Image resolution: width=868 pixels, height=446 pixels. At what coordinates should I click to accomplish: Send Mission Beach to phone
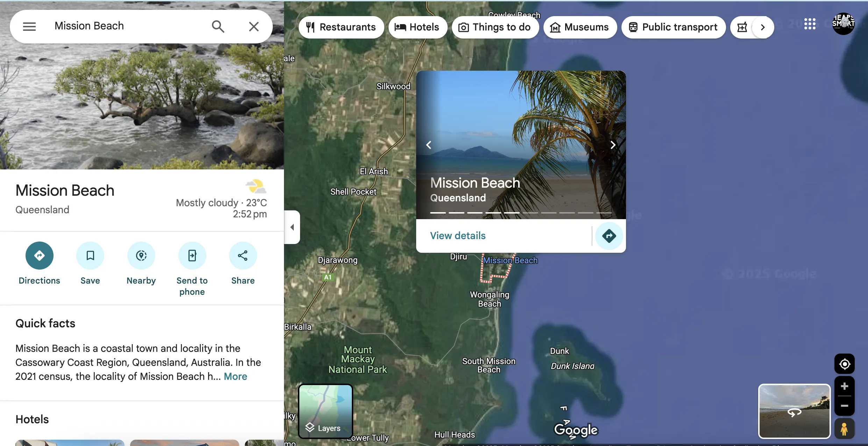(x=192, y=269)
